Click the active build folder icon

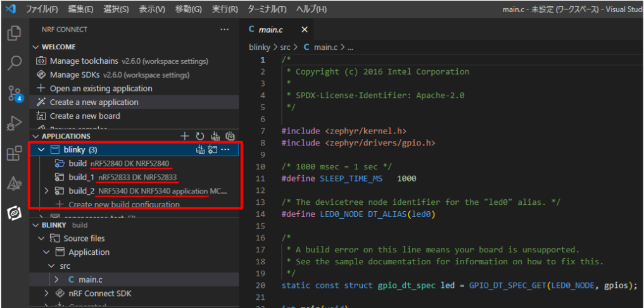pyautogui.click(x=60, y=164)
